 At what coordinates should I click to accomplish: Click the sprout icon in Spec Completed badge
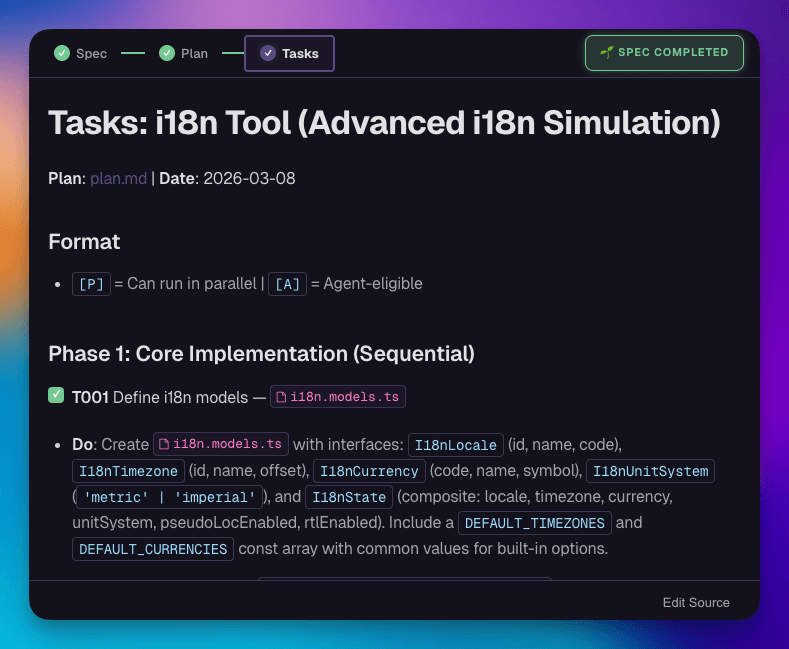click(606, 52)
